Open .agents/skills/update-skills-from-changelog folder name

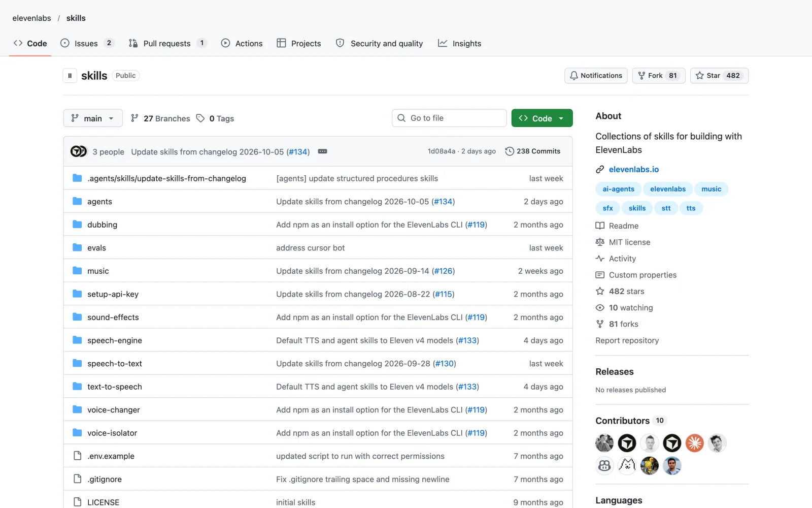pyautogui.click(x=166, y=178)
